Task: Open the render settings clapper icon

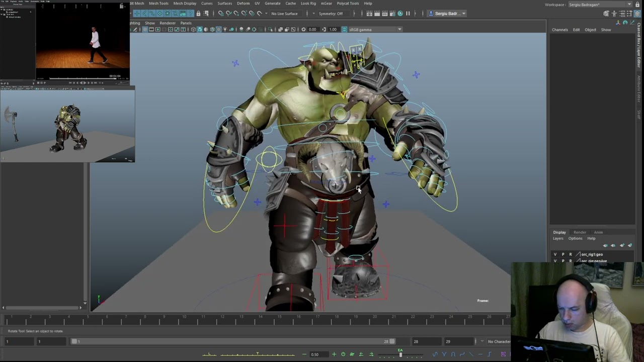Action: point(392,14)
